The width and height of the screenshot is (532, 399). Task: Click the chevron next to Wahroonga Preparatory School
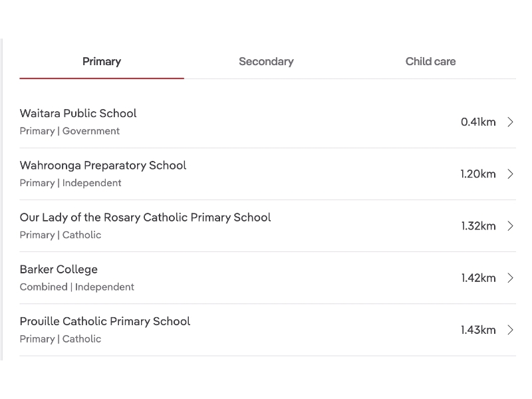[510, 174]
